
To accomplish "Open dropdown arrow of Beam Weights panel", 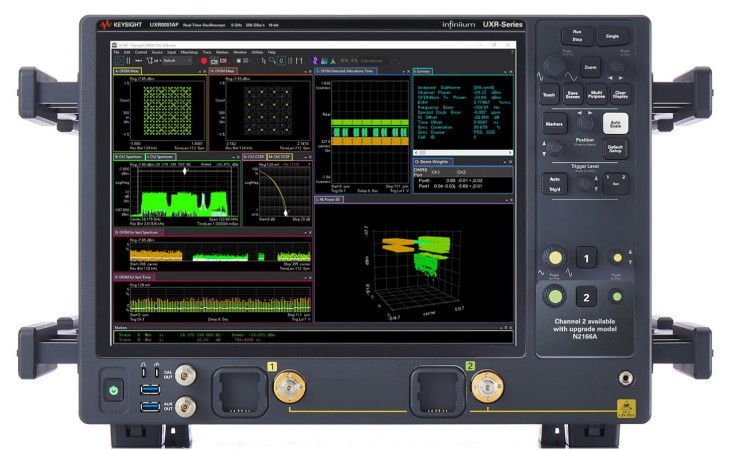I will pos(505,162).
